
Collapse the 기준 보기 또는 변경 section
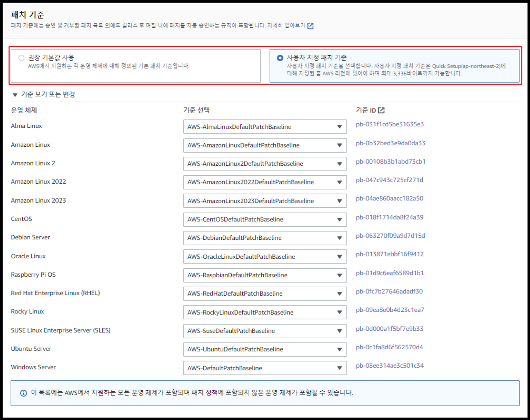click(x=15, y=95)
